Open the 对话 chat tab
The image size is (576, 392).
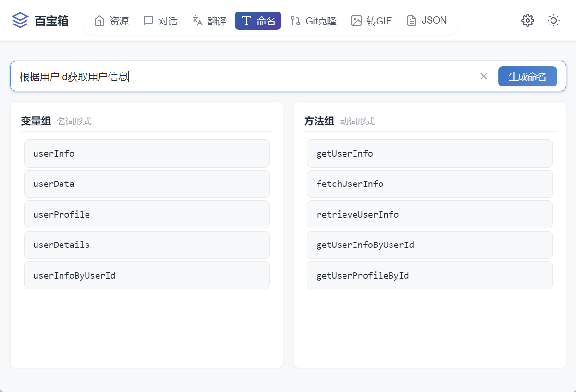[160, 21]
